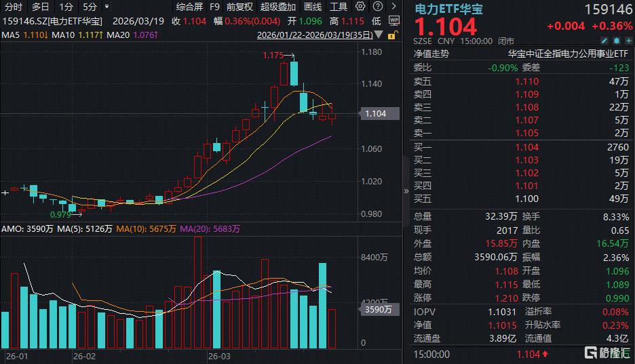The height and width of the screenshot is (364, 635).
Task: Click the date range 2026/01/22-2026/03/19 link
Action: click(315, 35)
